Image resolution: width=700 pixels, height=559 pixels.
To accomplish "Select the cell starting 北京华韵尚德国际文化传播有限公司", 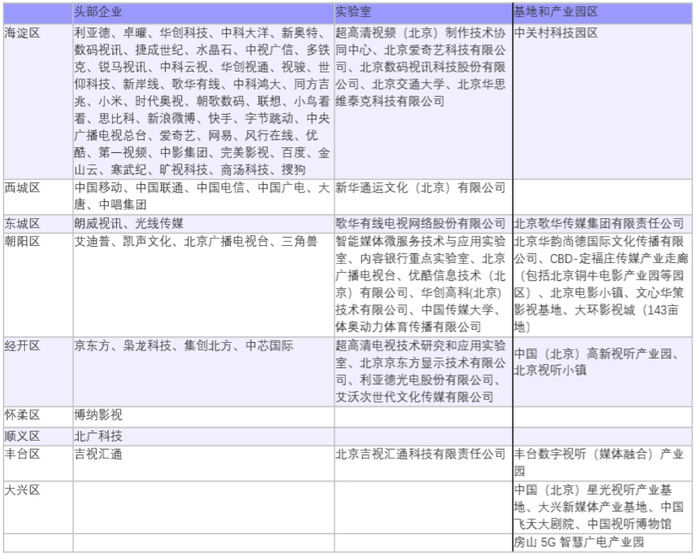I will tap(603, 285).
